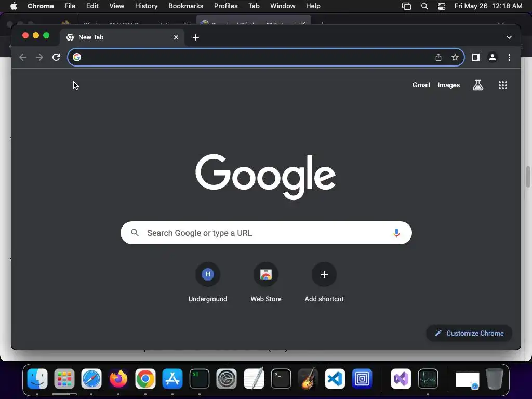Open the Images link
532x399 pixels.
448,85
